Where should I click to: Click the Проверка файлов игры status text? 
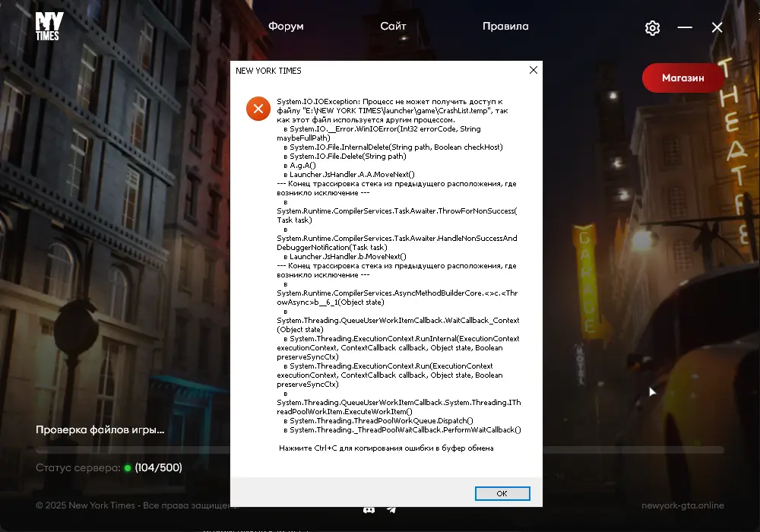(100, 430)
